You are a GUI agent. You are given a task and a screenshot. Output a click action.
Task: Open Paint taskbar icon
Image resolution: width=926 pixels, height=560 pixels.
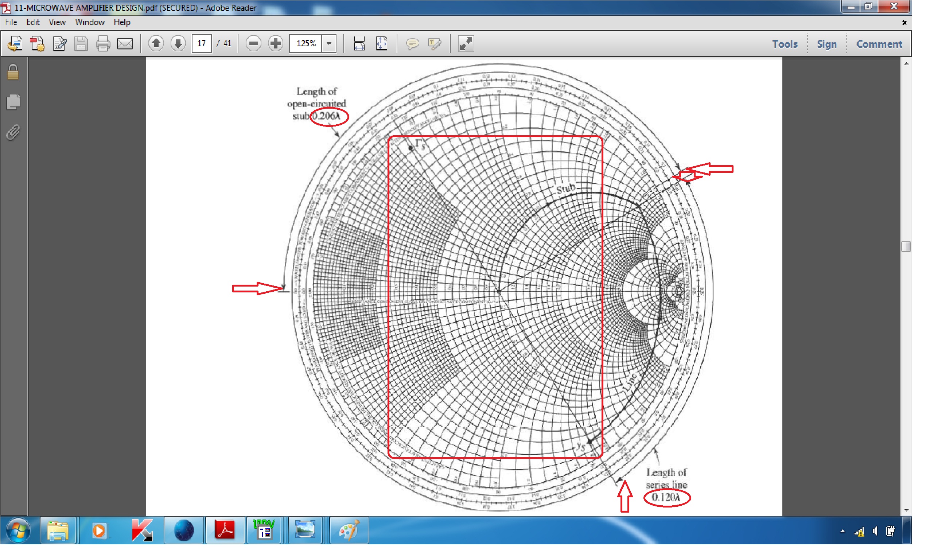[x=349, y=530]
